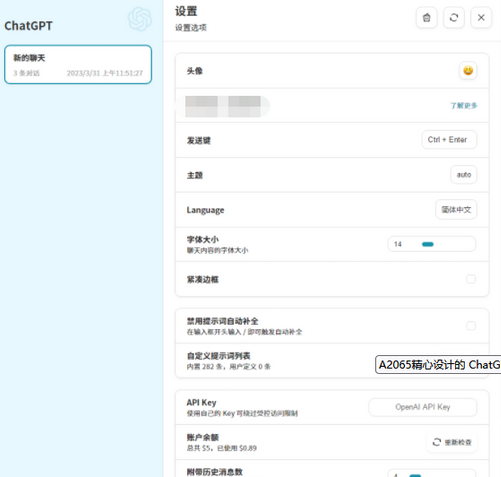
Task: Click the 聊天内容的字体大小 description
Action: (x=217, y=250)
